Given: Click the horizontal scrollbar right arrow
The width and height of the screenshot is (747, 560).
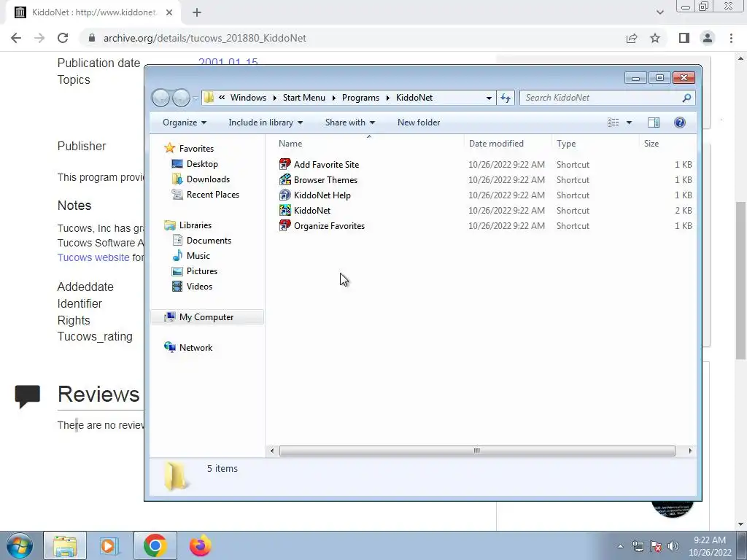Looking at the screenshot, I should pos(690,451).
